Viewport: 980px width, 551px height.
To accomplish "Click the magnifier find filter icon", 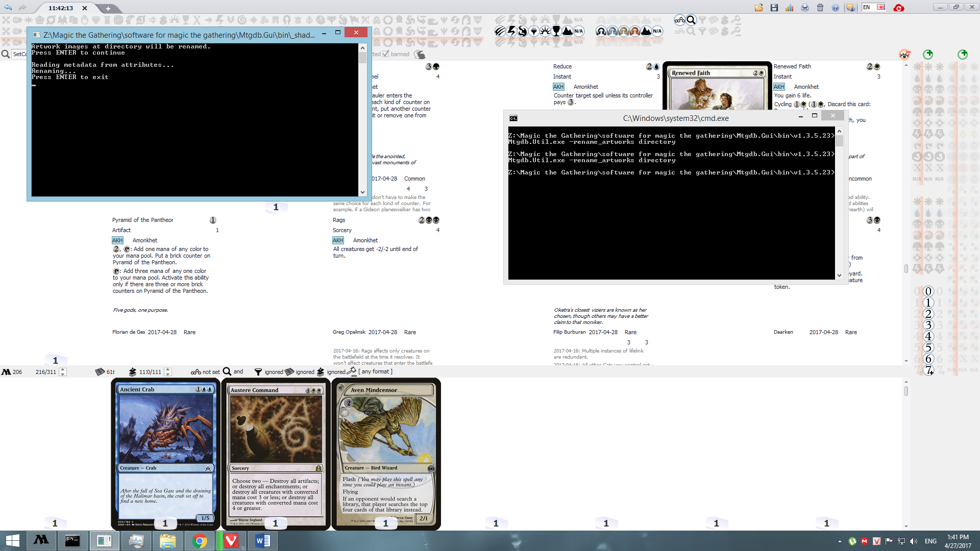I will point(691,20).
